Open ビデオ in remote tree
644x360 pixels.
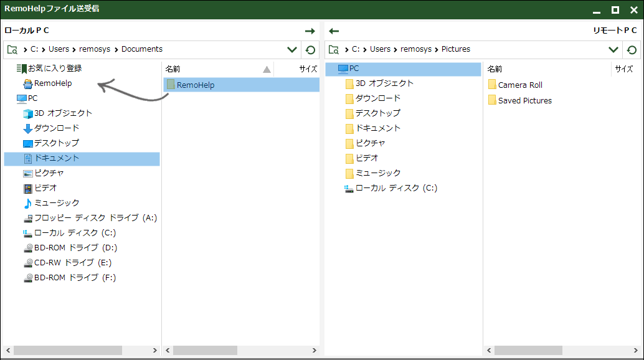coord(362,158)
